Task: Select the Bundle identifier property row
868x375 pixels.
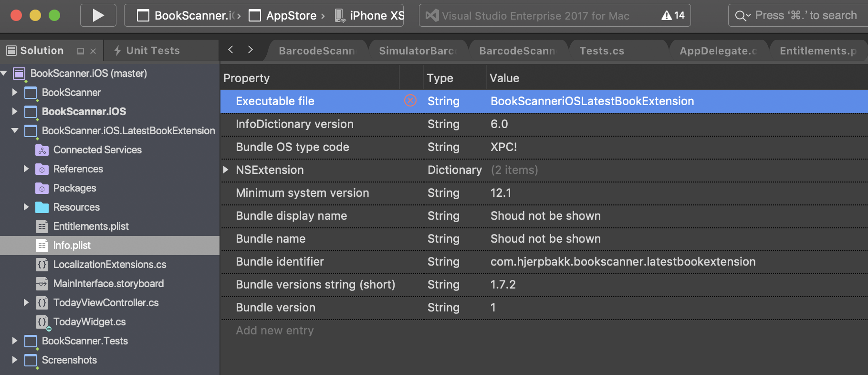Action: pos(544,262)
